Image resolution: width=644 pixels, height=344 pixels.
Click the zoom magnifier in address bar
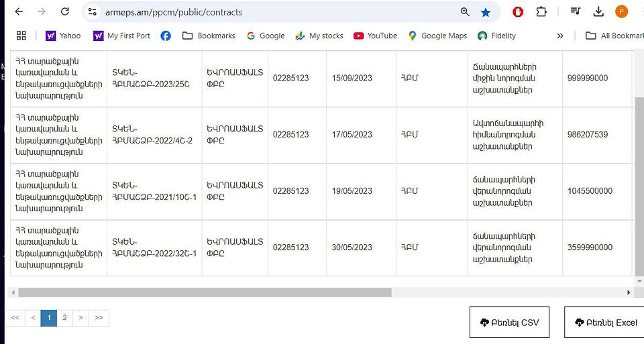(x=465, y=12)
